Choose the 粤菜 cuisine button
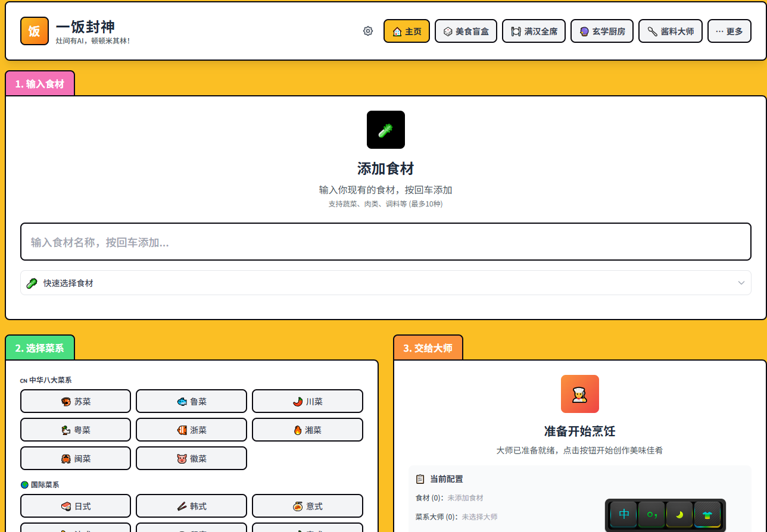The height and width of the screenshot is (532, 767). pos(76,430)
